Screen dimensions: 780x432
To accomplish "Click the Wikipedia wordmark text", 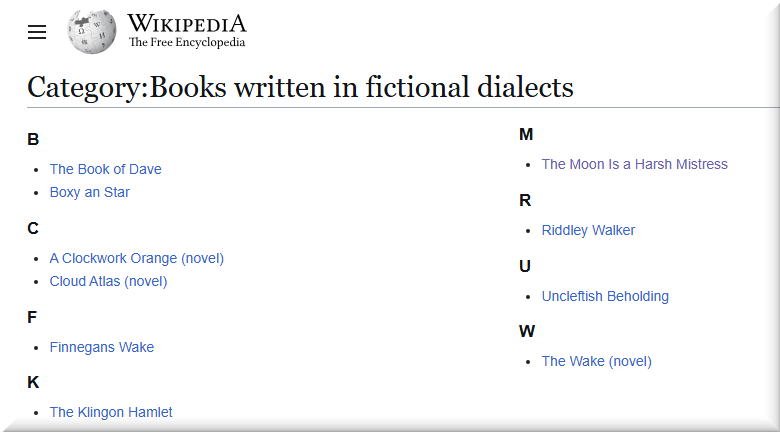I will pos(186,24).
